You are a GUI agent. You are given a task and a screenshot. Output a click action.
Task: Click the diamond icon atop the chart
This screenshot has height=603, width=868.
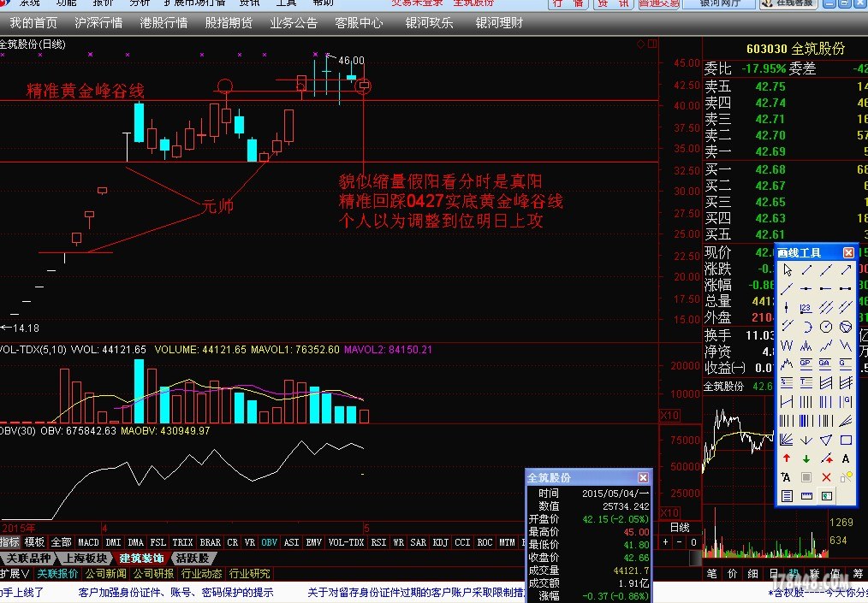[x=641, y=44]
